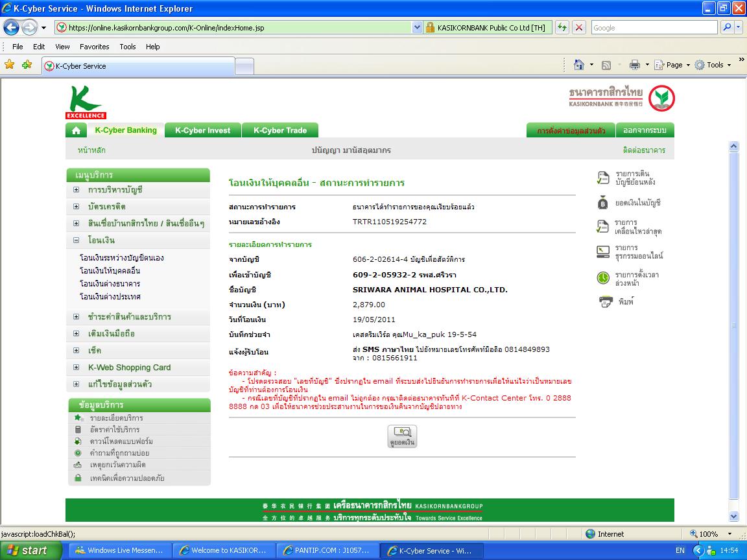
Task: Click the RSS feeds toolbar icon
Action: [x=606, y=65]
